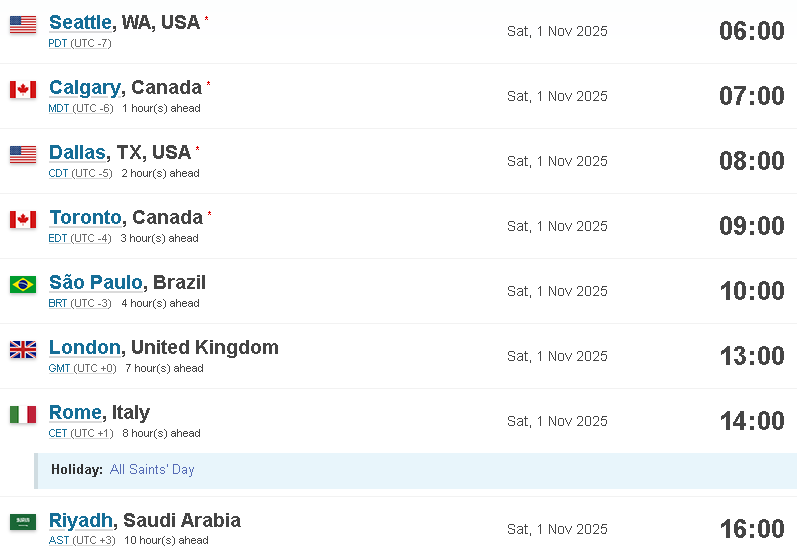Click the USA flag icon beside Seattle
The height and width of the screenshot is (557, 797).
(x=23, y=24)
